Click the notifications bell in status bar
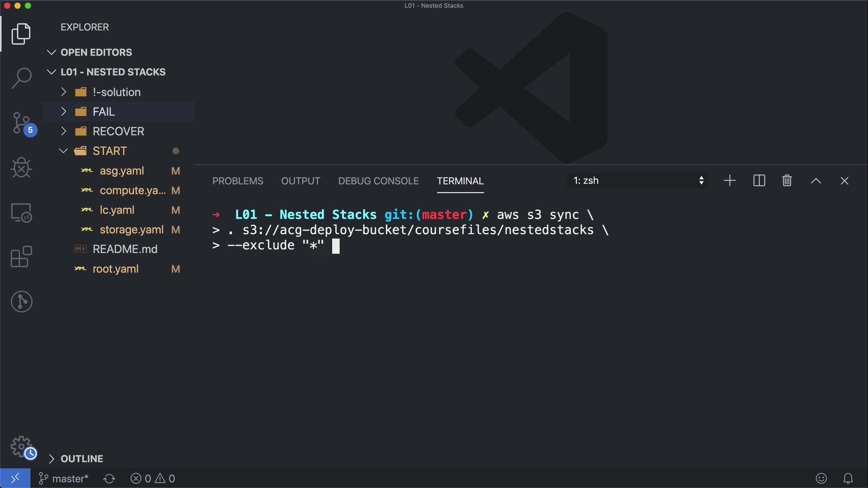868x488 pixels. (848, 478)
